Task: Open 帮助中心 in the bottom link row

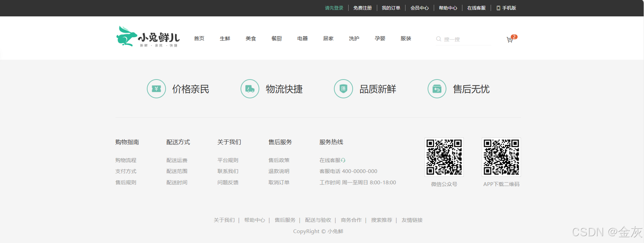Action: coord(255,220)
